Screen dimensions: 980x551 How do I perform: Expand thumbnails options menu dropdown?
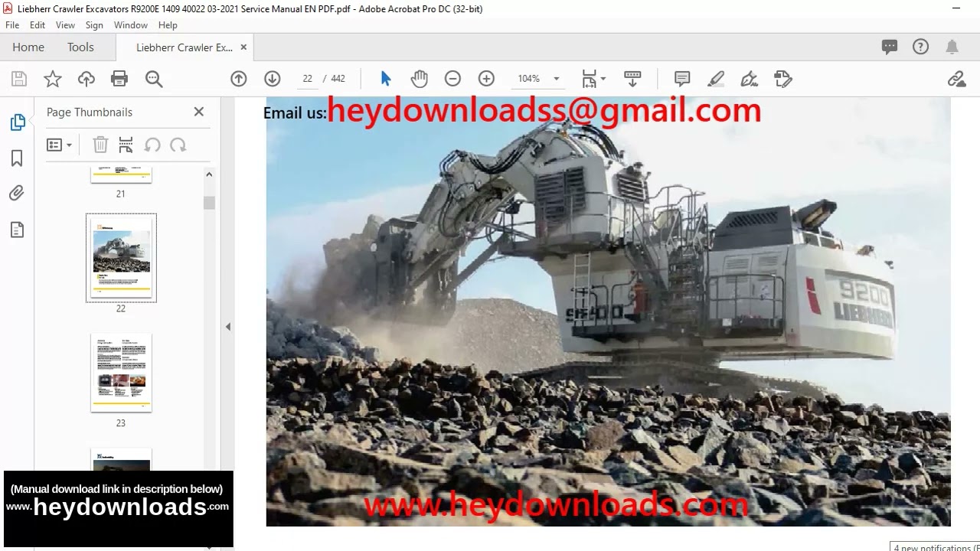click(x=60, y=145)
